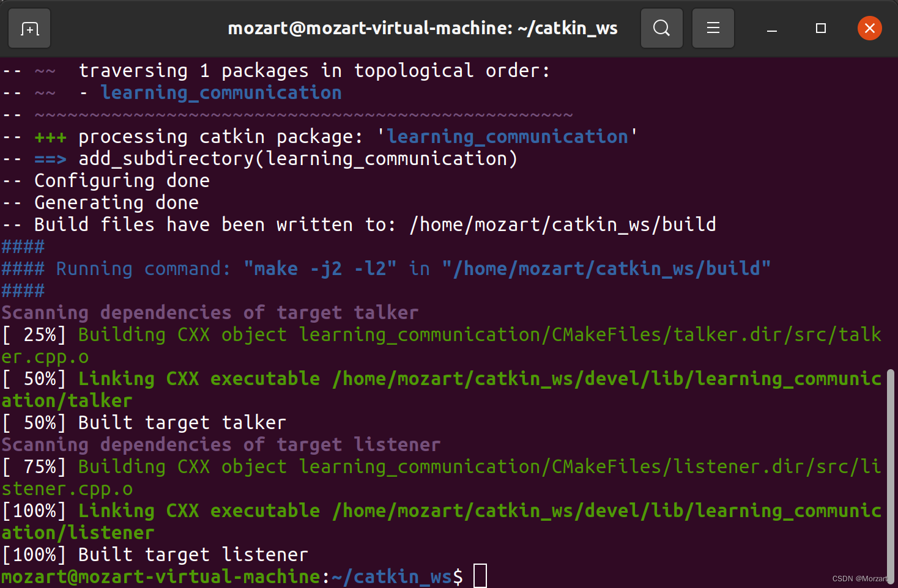898x588 pixels.
Task: Click the ~/catkin_ws prompt path
Action: 391,577
